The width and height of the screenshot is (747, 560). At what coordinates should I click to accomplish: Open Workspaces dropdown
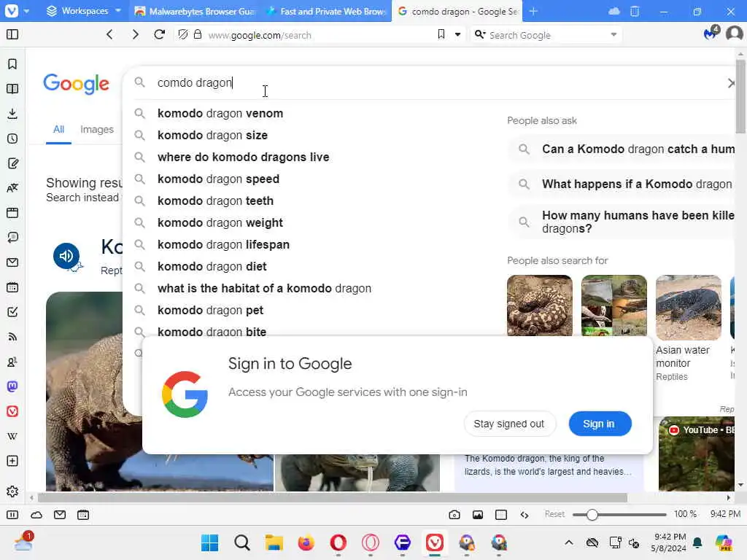(84, 10)
